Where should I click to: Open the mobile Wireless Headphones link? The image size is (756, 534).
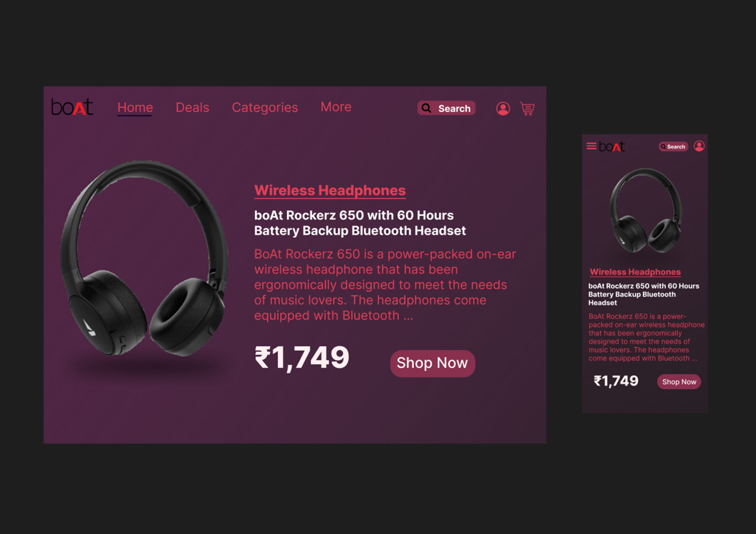(635, 272)
